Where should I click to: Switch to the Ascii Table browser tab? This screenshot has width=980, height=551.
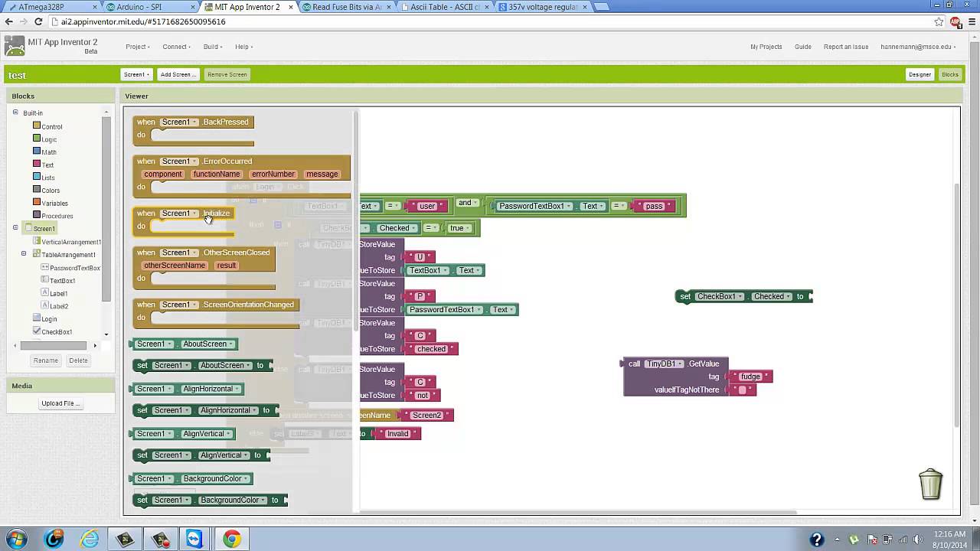pyautogui.click(x=445, y=7)
